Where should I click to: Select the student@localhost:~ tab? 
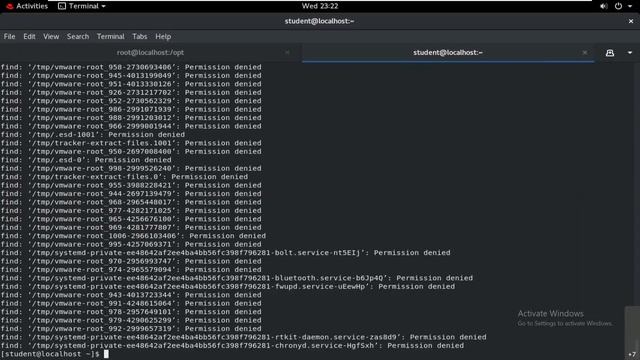pyautogui.click(x=448, y=53)
